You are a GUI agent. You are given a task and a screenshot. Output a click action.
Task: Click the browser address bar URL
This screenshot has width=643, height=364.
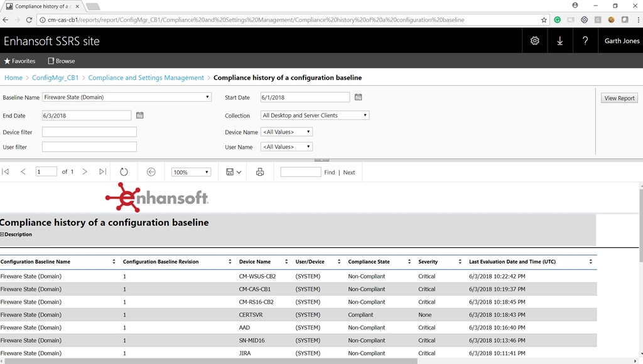[x=256, y=19]
